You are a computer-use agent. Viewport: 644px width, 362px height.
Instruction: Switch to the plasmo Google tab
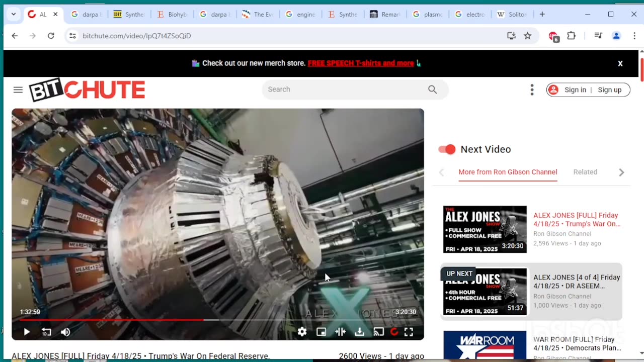click(429, 14)
